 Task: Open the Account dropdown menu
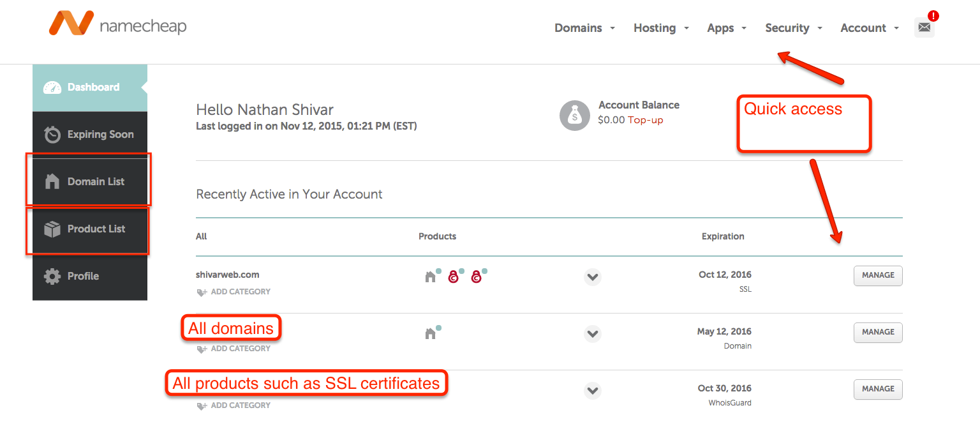[869, 28]
